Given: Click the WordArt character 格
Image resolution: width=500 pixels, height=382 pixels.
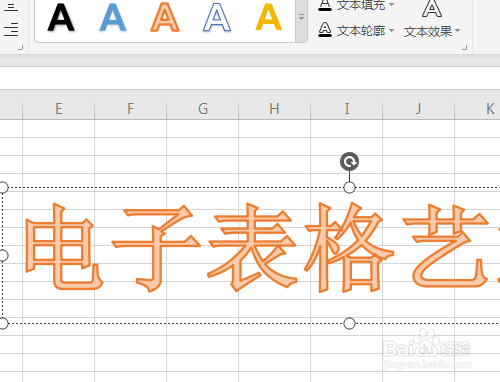Looking at the screenshot, I should 349,247.
